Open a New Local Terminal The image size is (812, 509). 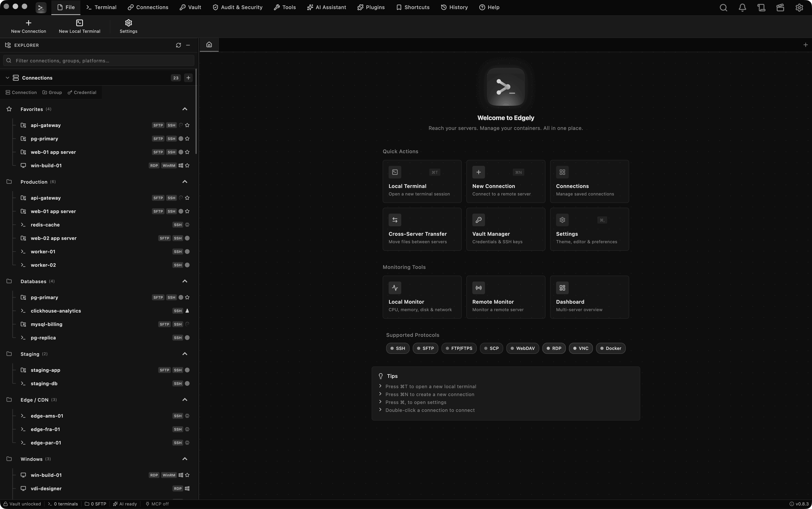[x=79, y=27]
